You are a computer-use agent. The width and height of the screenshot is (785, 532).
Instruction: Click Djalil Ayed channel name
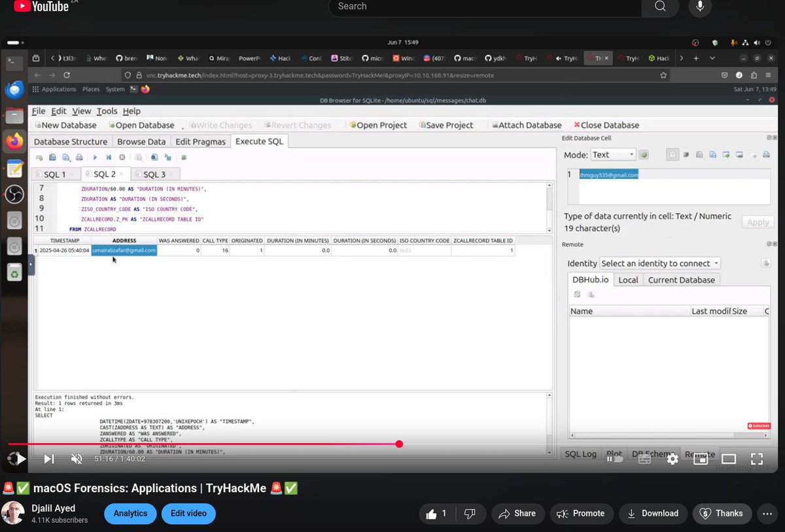(53, 508)
